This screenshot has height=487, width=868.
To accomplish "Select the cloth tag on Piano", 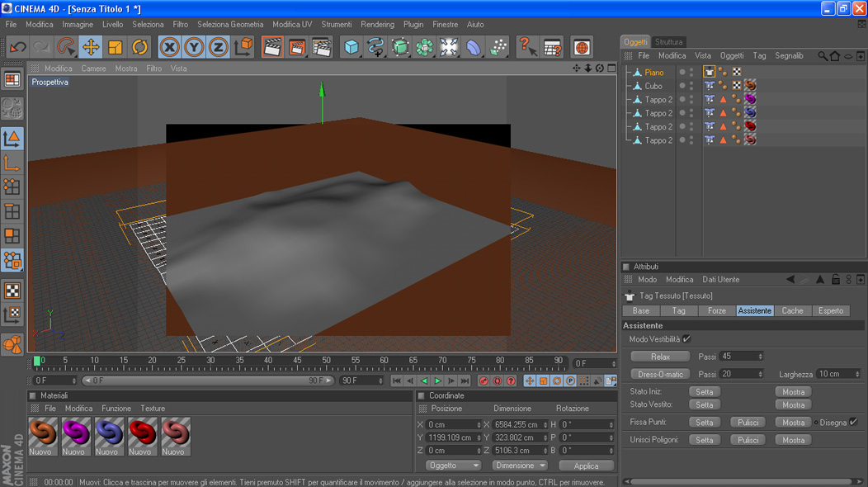I will (x=710, y=72).
